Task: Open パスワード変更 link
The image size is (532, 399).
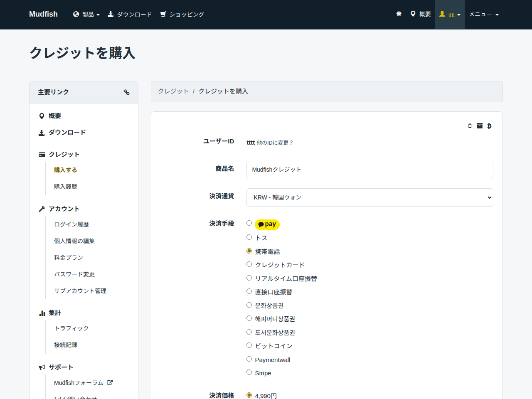Action: click(x=74, y=274)
